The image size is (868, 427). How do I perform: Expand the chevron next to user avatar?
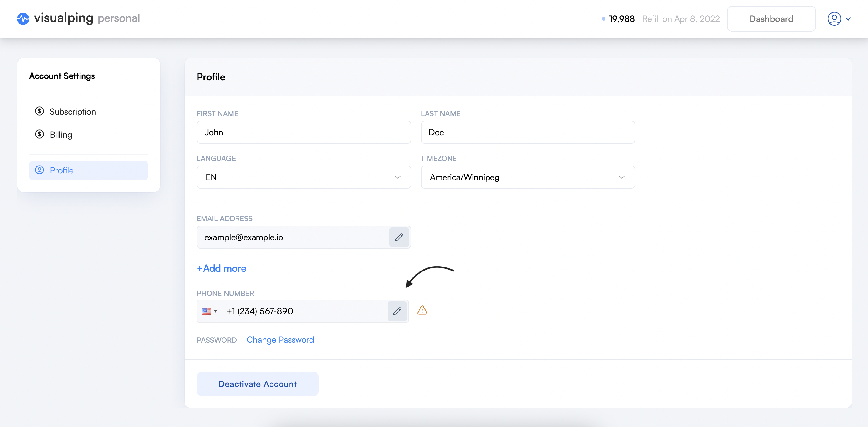click(x=849, y=19)
